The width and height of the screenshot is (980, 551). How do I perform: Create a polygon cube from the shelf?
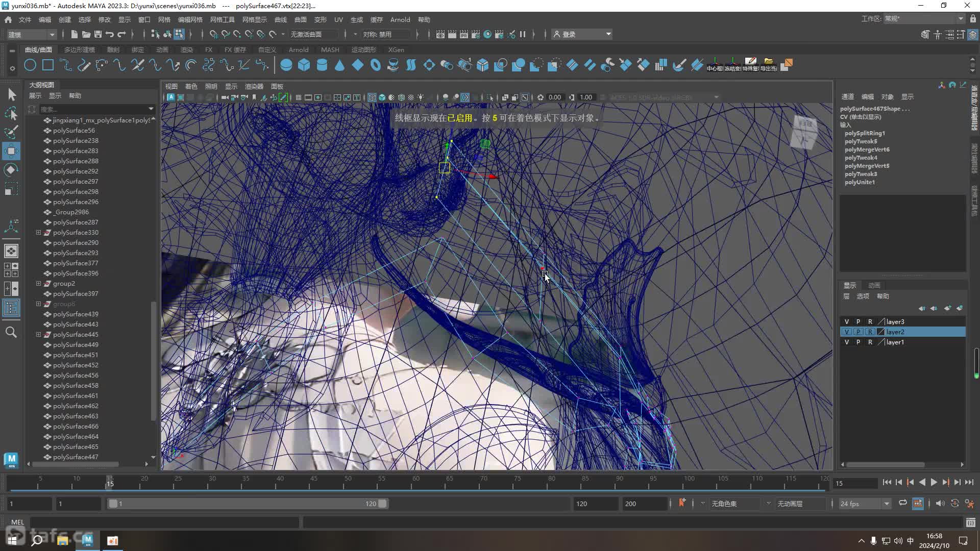coord(304,65)
